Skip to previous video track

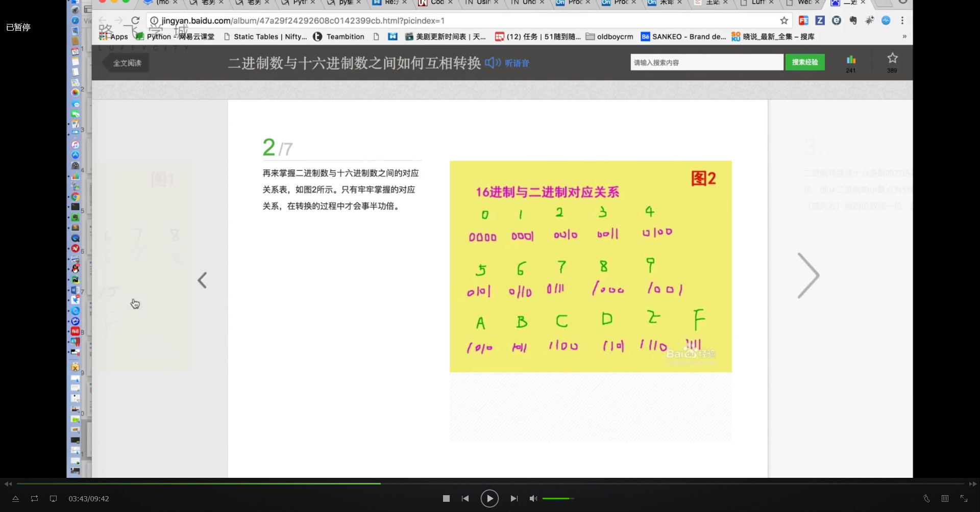(465, 498)
